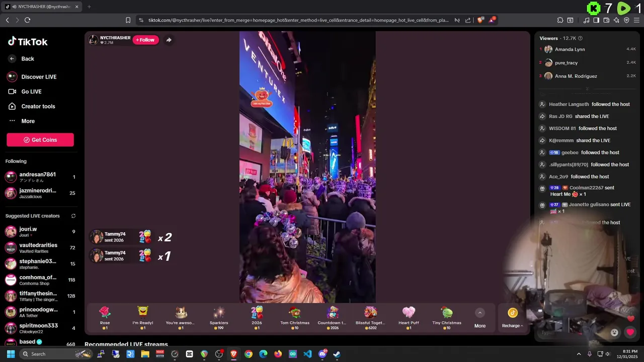Click Get Coins button
This screenshot has width=644, height=362.
pyautogui.click(x=40, y=140)
